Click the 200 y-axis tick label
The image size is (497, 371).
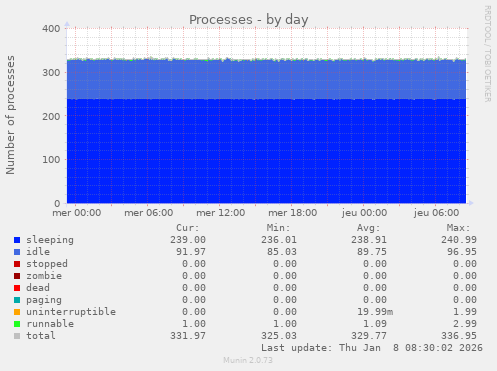tap(51, 116)
